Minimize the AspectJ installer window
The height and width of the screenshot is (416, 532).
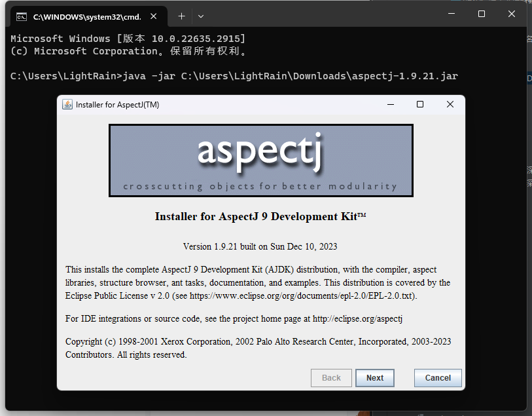(x=391, y=105)
